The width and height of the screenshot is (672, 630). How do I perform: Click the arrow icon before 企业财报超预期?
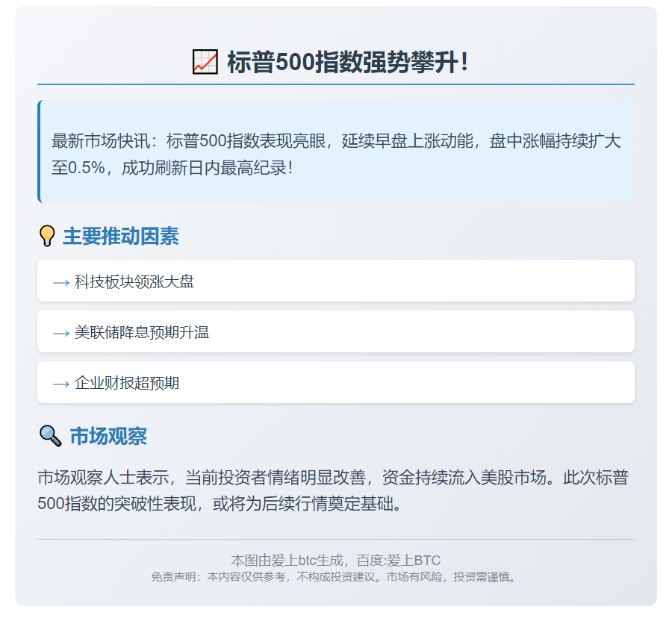click(61, 384)
